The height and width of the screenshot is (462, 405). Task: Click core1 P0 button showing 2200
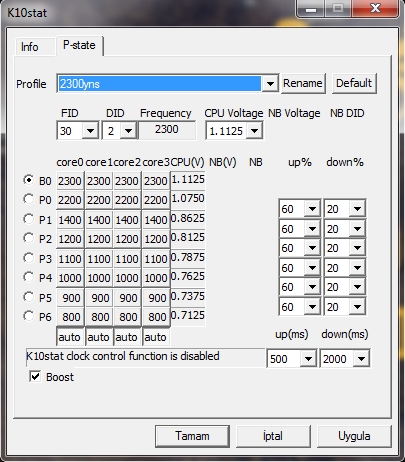pyautogui.click(x=99, y=200)
